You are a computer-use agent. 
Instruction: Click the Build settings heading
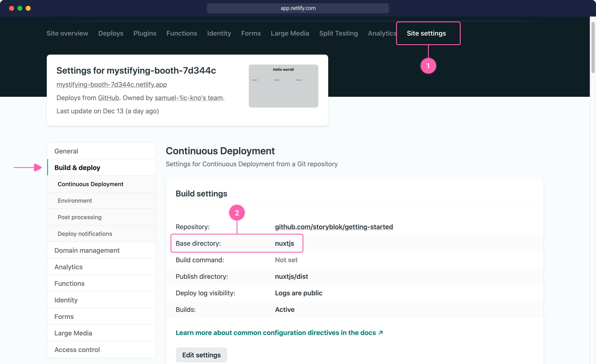click(201, 194)
